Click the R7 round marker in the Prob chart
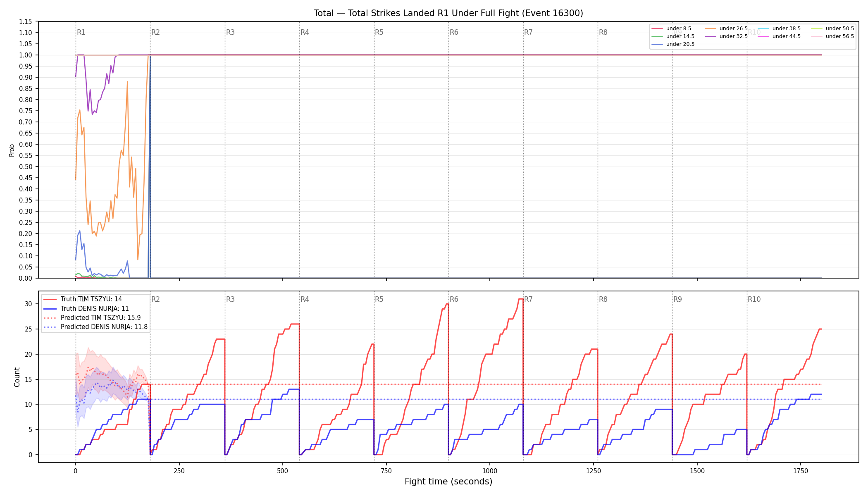This screenshot has width=868, height=496. click(528, 32)
